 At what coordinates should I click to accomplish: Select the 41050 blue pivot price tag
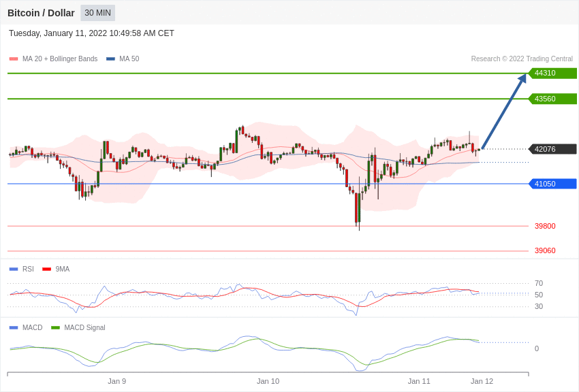pyautogui.click(x=552, y=184)
